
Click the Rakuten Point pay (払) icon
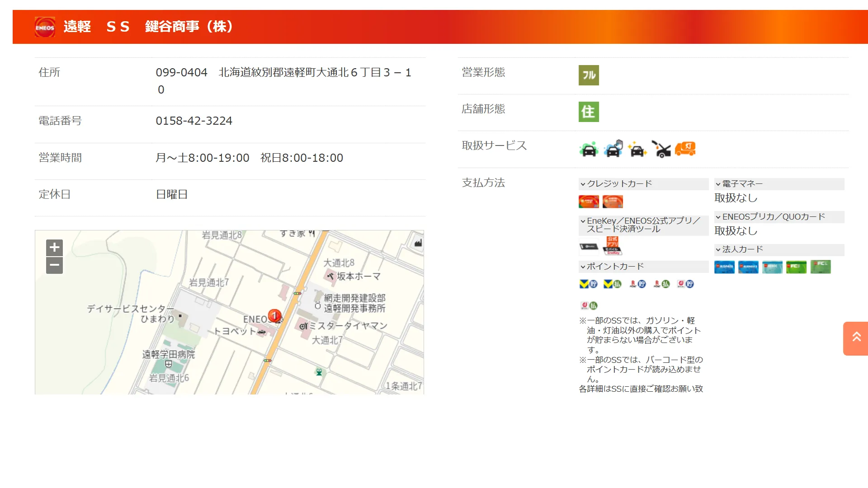[661, 284]
